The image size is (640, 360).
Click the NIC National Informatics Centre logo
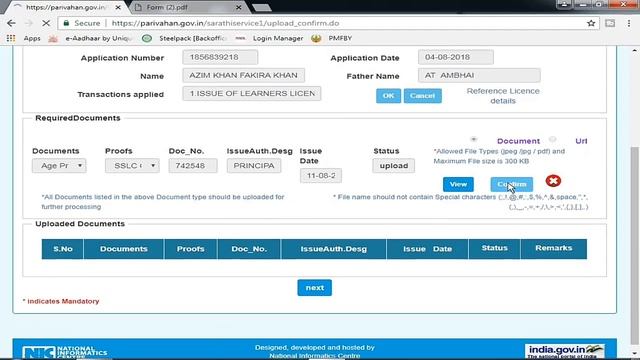click(65, 352)
